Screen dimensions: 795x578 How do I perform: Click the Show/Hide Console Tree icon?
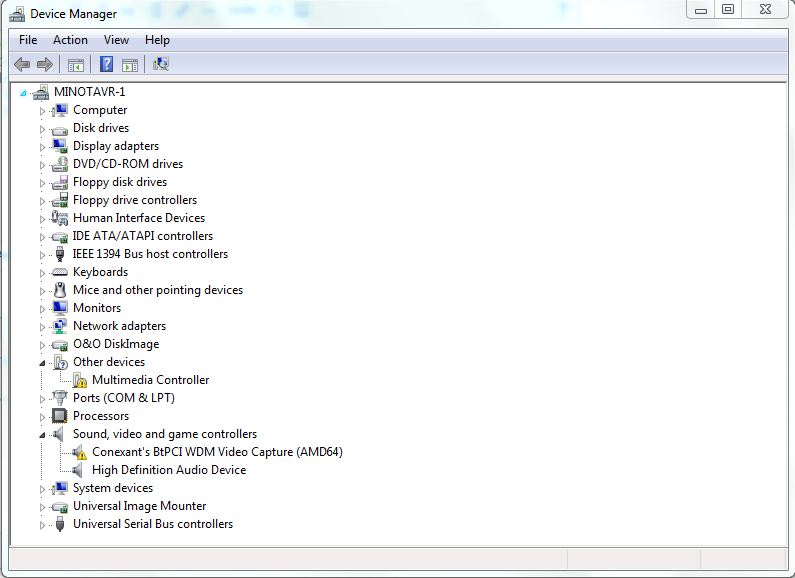[76, 65]
